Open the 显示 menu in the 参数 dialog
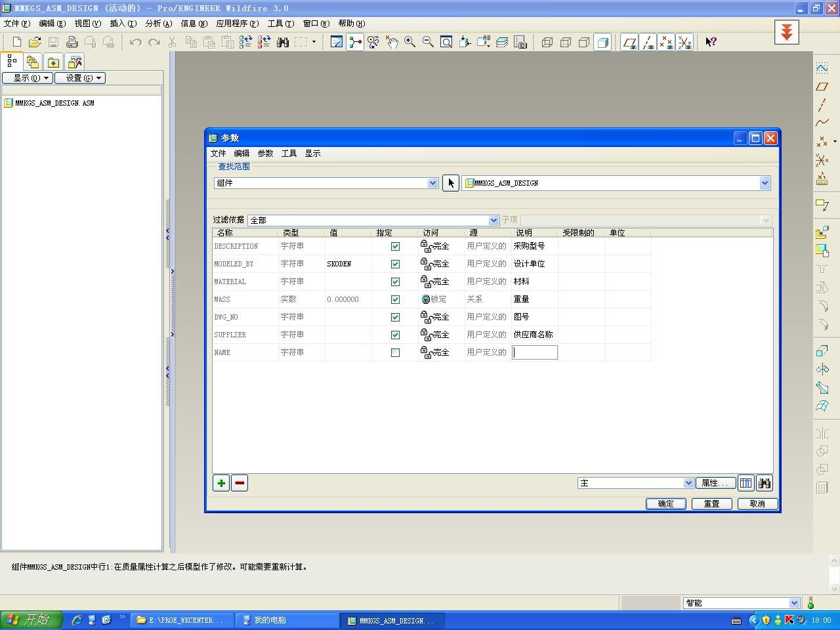The image size is (840, 630). 312,153
